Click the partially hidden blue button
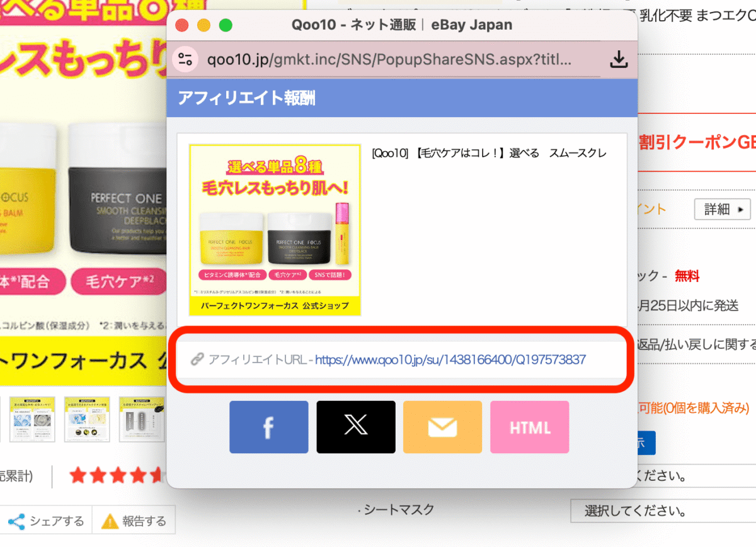The width and height of the screenshot is (756, 547). 646,443
